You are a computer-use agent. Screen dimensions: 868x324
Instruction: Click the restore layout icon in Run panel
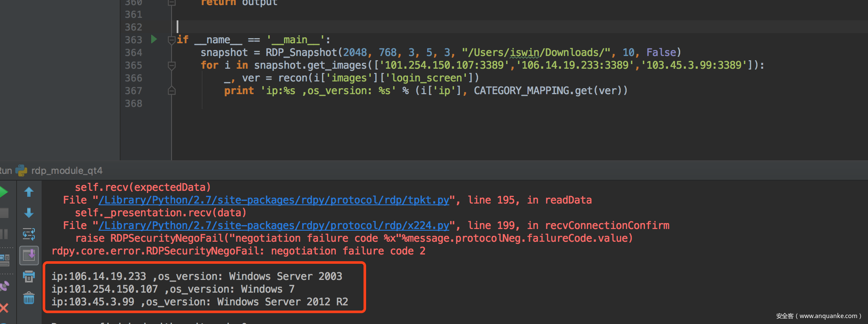pos(4,259)
